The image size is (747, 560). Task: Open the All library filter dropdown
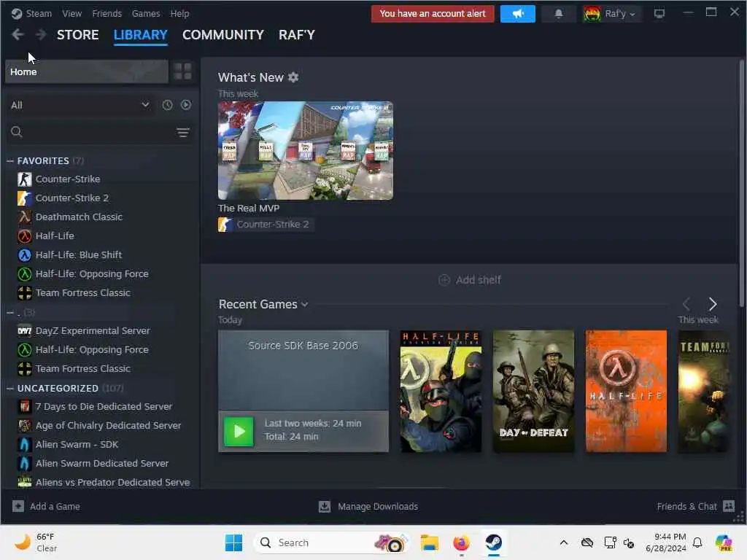80,105
